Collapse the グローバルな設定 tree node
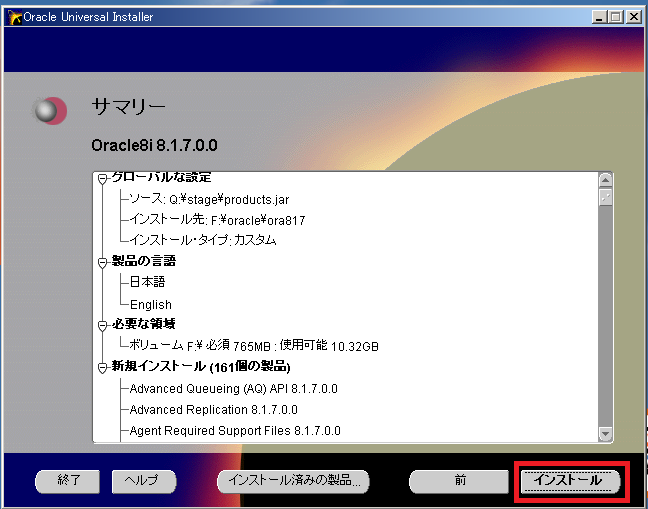 click(102, 179)
